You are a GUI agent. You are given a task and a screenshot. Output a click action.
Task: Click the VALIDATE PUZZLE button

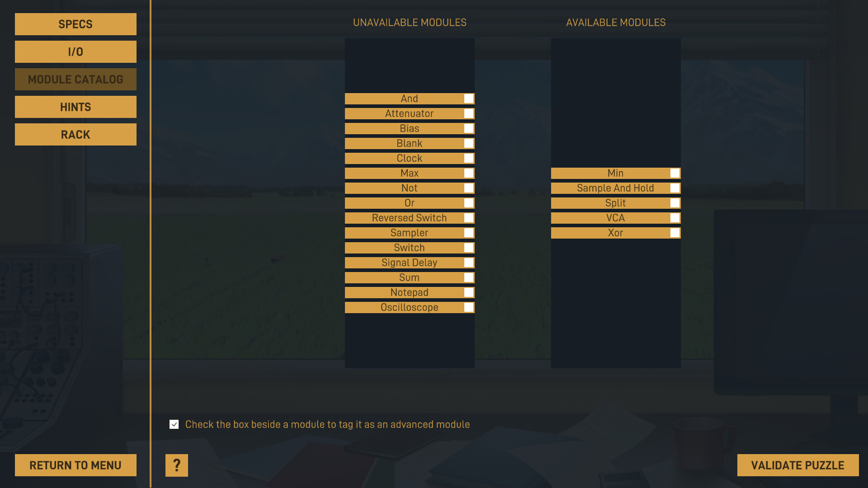click(x=797, y=465)
